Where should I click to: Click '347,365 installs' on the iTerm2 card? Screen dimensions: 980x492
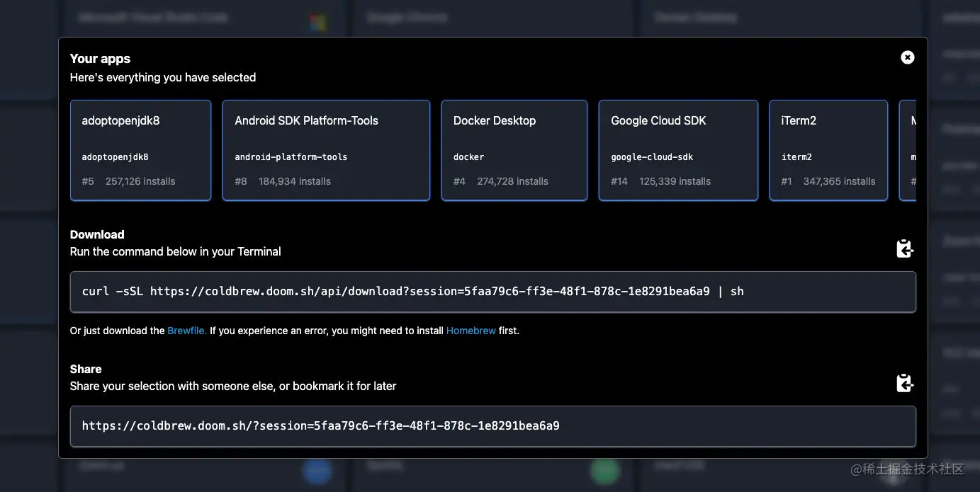[839, 181]
